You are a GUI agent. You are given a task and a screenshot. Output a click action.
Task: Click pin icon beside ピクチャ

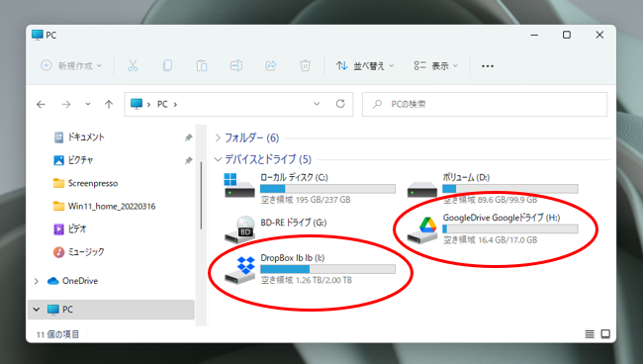click(188, 160)
